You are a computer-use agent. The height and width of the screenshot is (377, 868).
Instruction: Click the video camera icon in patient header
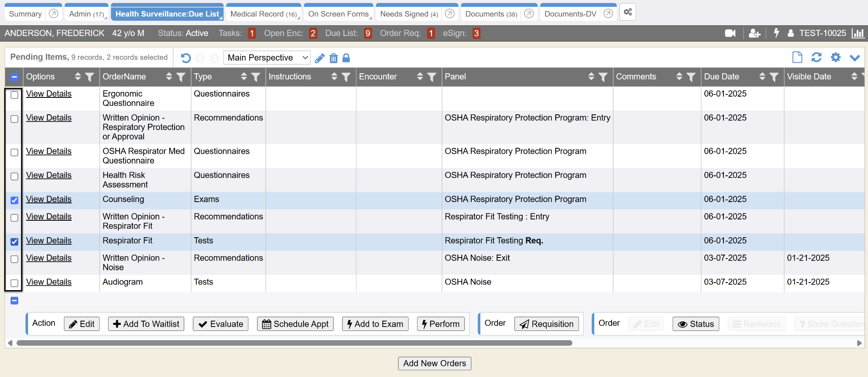[730, 33]
